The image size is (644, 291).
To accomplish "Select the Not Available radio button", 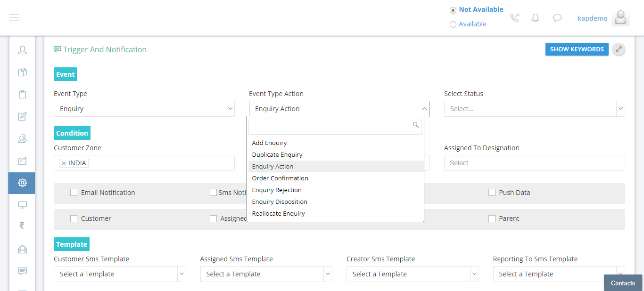I will click(453, 10).
